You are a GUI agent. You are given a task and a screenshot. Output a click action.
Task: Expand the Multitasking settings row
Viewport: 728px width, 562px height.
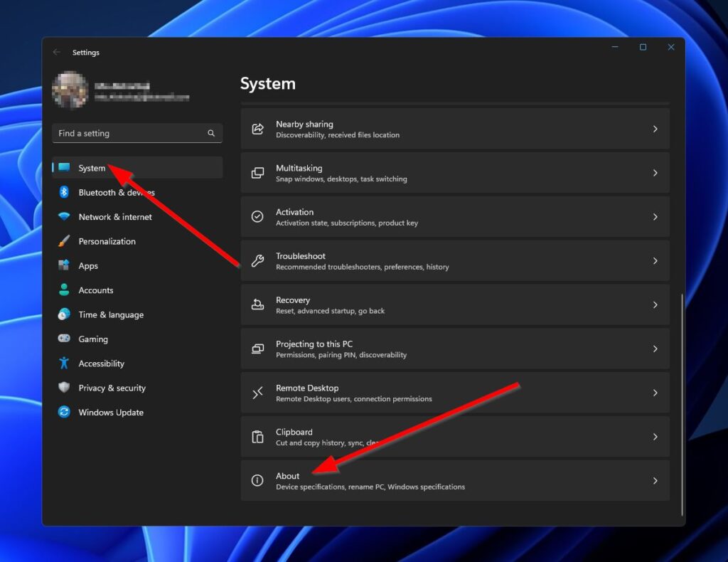click(455, 172)
